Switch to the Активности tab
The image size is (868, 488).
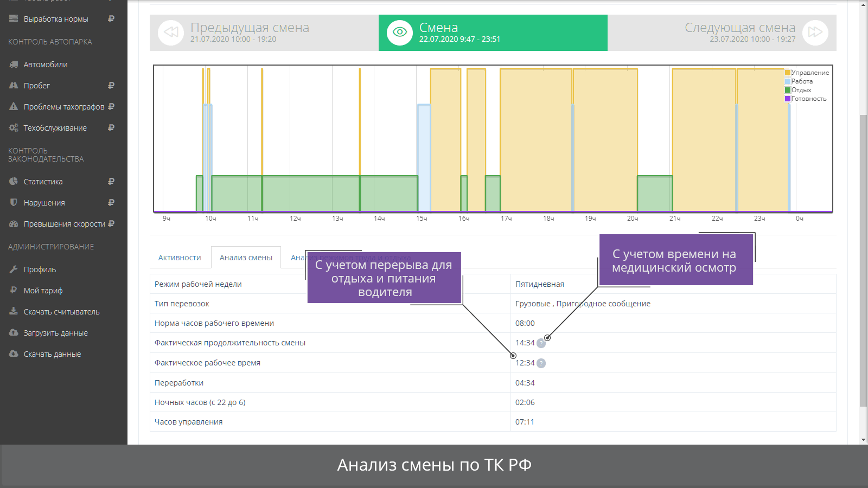(180, 258)
